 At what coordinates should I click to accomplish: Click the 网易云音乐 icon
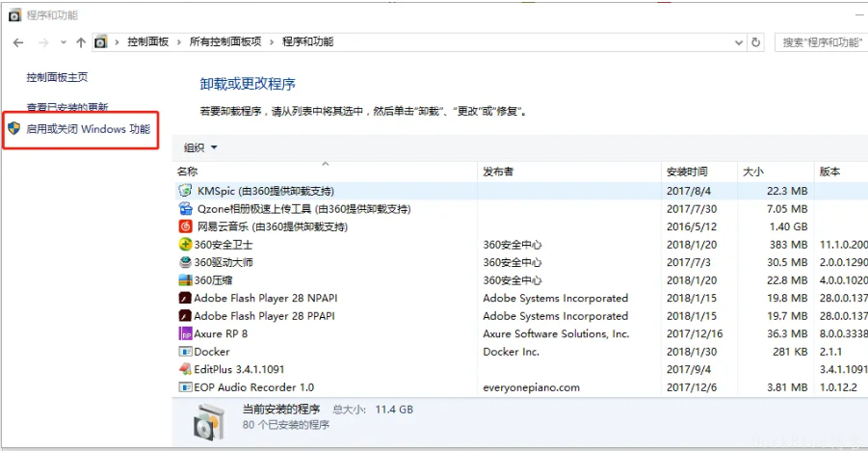click(185, 226)
